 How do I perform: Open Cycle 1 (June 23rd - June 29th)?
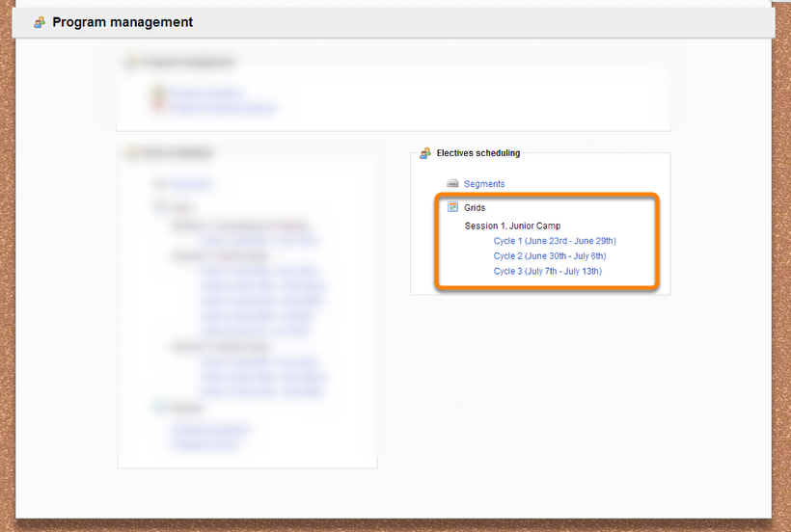[555, 241]
